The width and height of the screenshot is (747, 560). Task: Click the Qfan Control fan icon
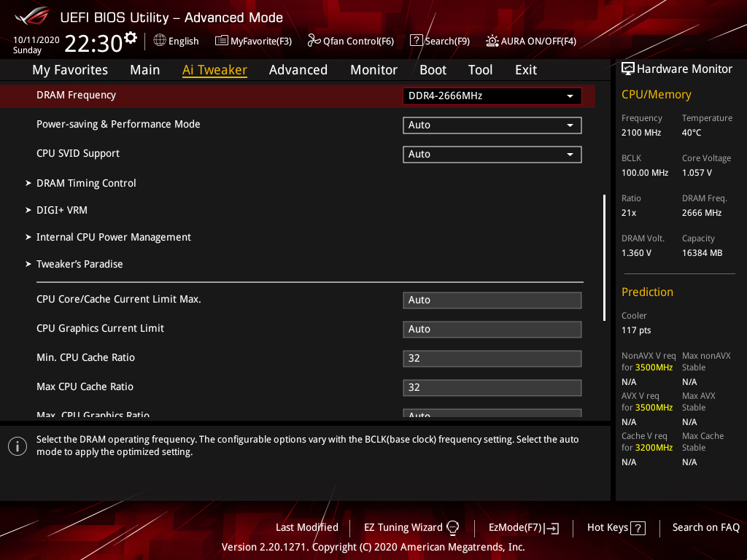pyautogui.click(x=314, y=41)
